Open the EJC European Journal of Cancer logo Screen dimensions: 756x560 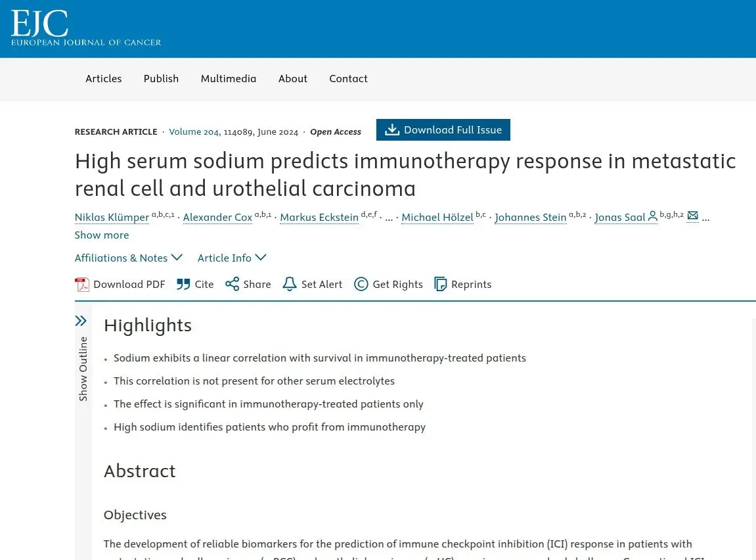coord(86,28)
